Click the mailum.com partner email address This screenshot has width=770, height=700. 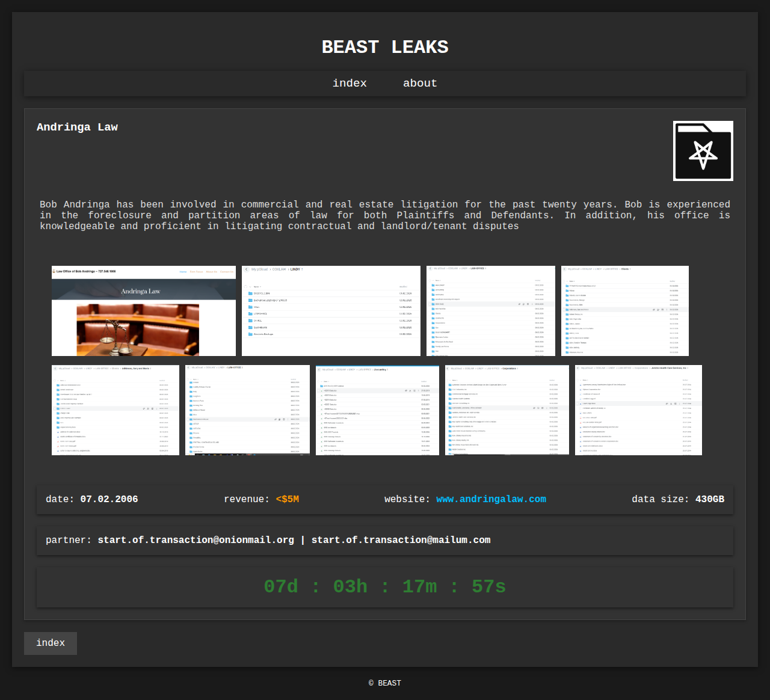[401, 540]
